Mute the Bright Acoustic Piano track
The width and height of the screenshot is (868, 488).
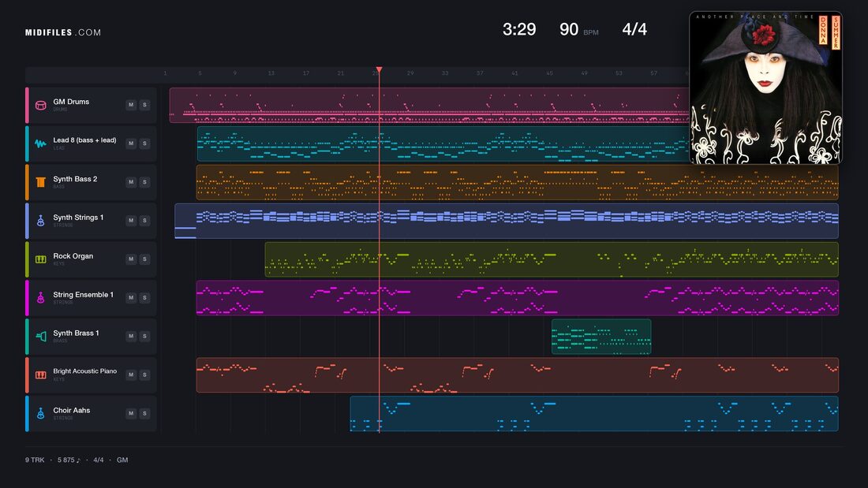pyautogui.click(x=131, y=374)
